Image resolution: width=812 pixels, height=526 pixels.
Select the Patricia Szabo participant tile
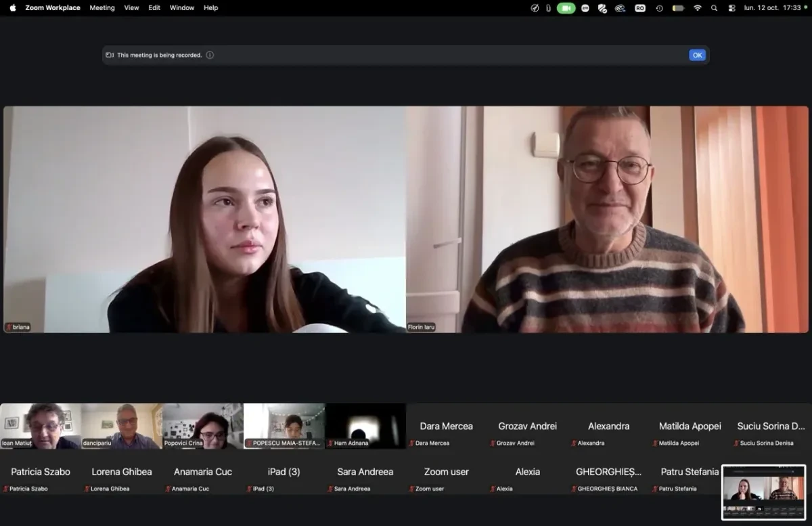point(41,472)
